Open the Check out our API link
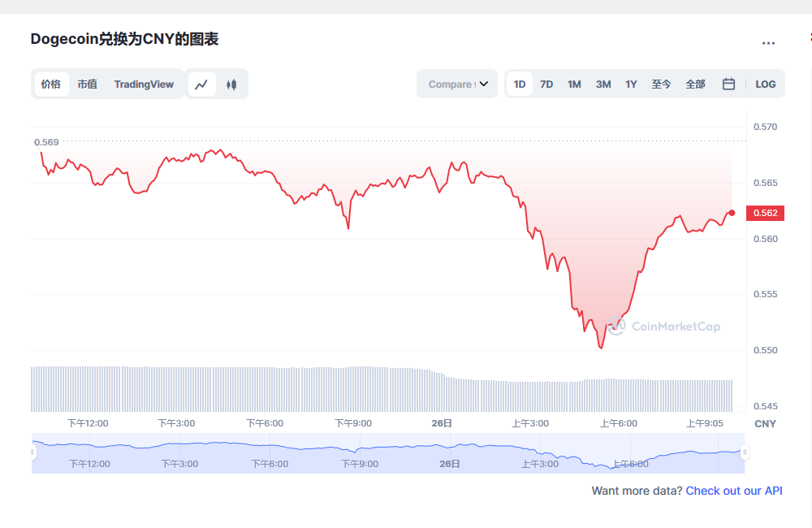Viewport: 812px width, 528px height. (734, 491)
